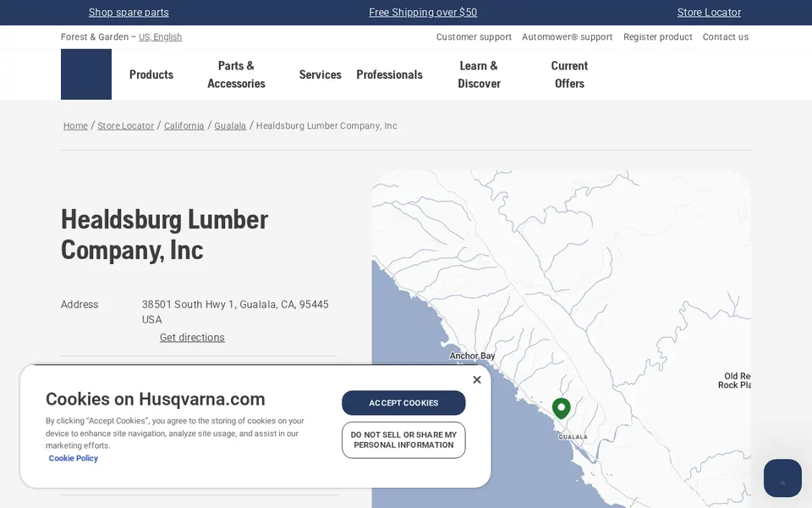The height and width of the screenshot is (508, 812).
Task: Go to Store Locator breadcrumb
Action: click(126, 126)
